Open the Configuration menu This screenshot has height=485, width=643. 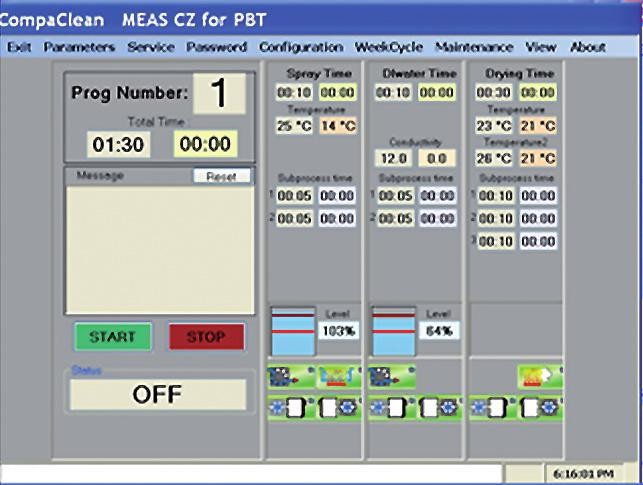[300, 47]
